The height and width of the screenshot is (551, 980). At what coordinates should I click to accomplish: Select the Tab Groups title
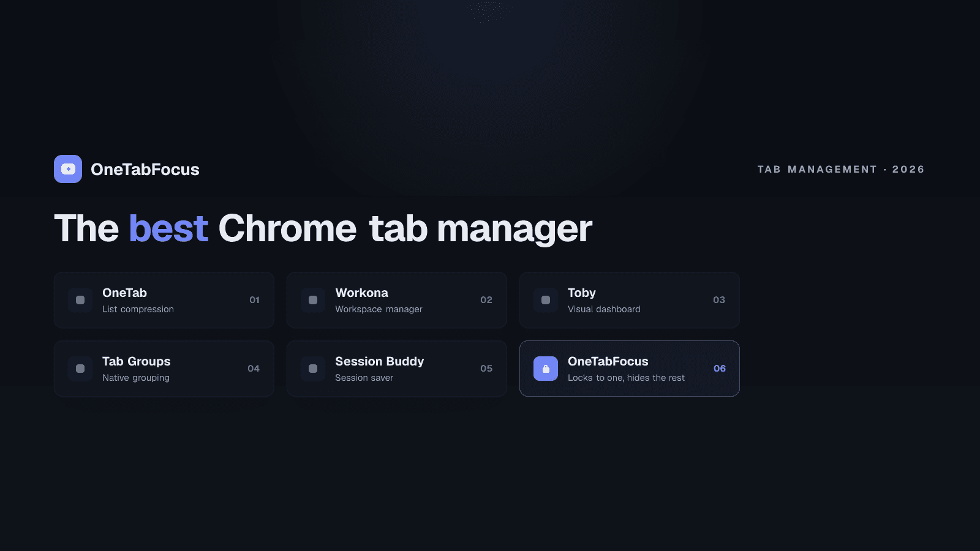136,361
